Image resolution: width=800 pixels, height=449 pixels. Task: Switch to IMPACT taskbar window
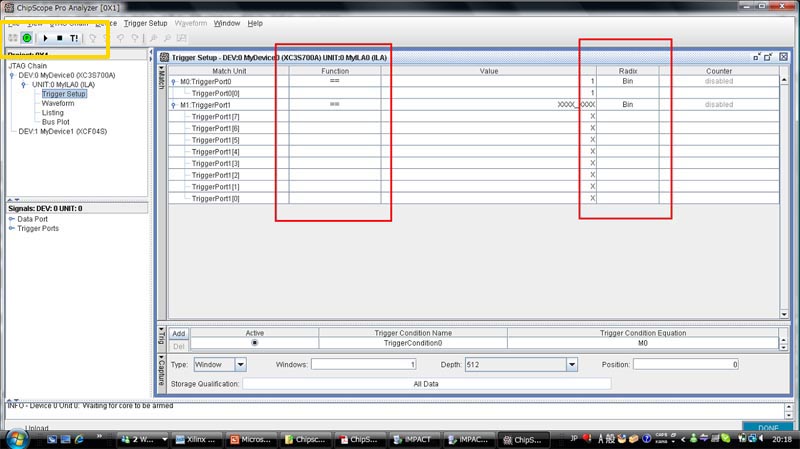(x=412, y=439)
